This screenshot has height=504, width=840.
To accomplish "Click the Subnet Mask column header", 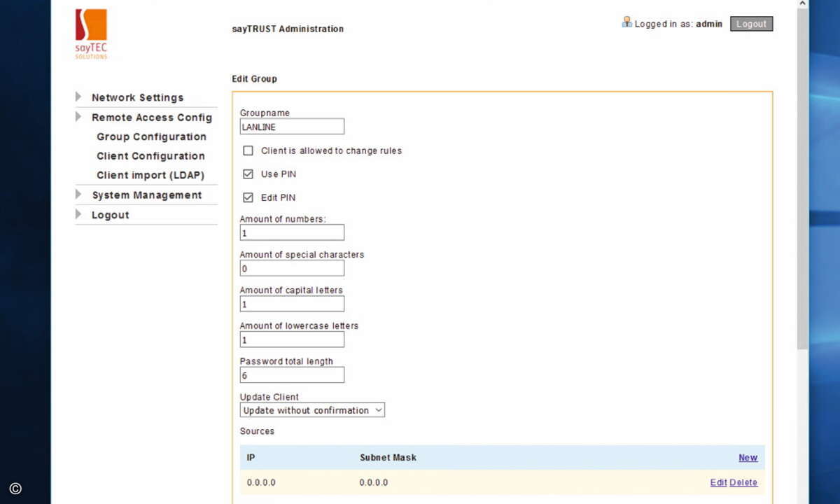I will (388, 457).
